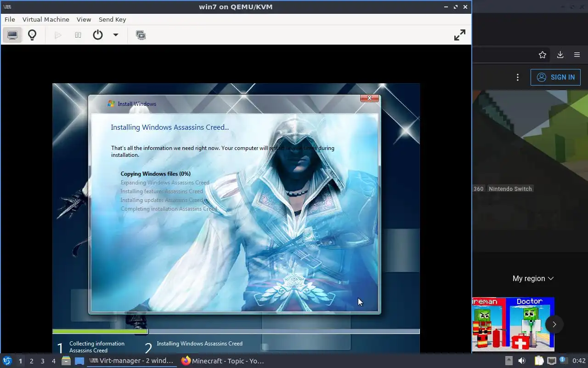Screen dimensions: 588x368
Task: Click 'Installing Windows Assassins Creed' stage label
Action: [199, 344]
